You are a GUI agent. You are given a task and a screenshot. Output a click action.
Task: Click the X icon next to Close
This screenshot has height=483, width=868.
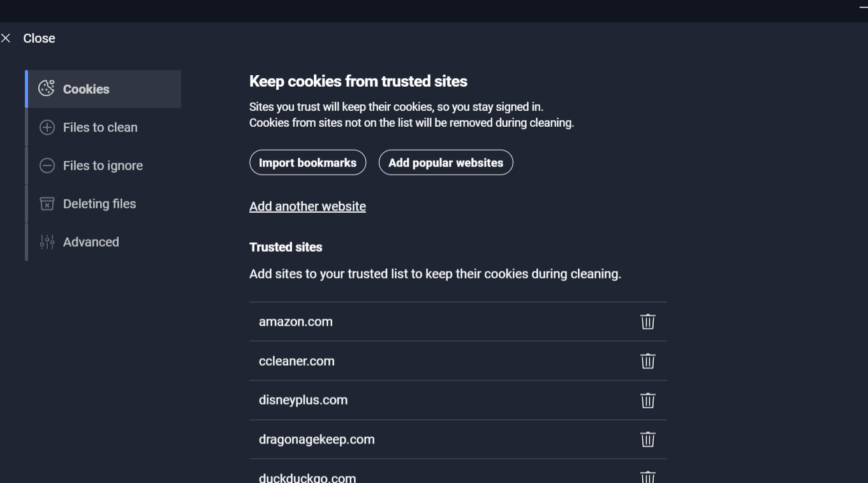point(6,39)
